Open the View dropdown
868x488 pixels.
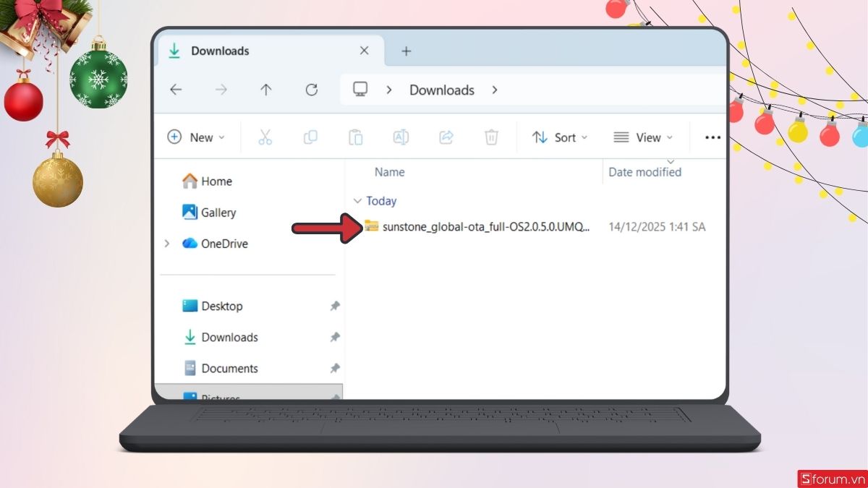coord(643,137)
